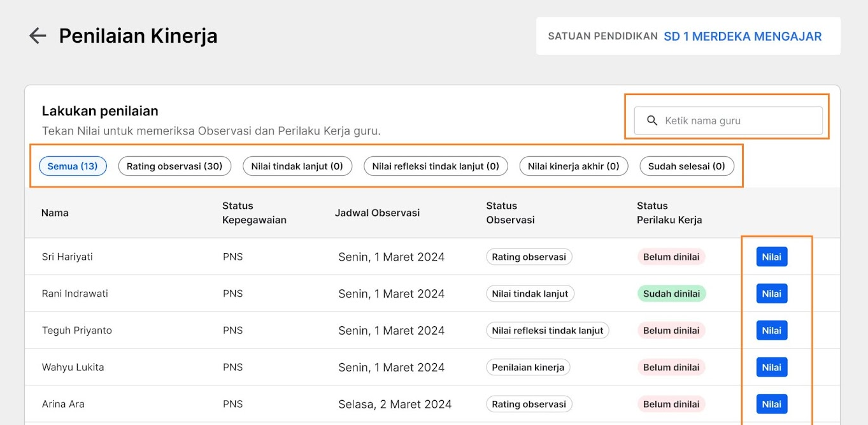The height and width of the screenshot is (425, 868).
Task: Type in the Ketik nama guru field
Action: 739,120
